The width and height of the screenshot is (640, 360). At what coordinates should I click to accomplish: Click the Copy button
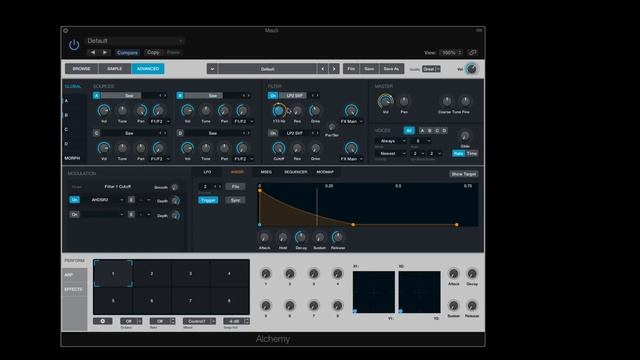click(x=153, y=53)
